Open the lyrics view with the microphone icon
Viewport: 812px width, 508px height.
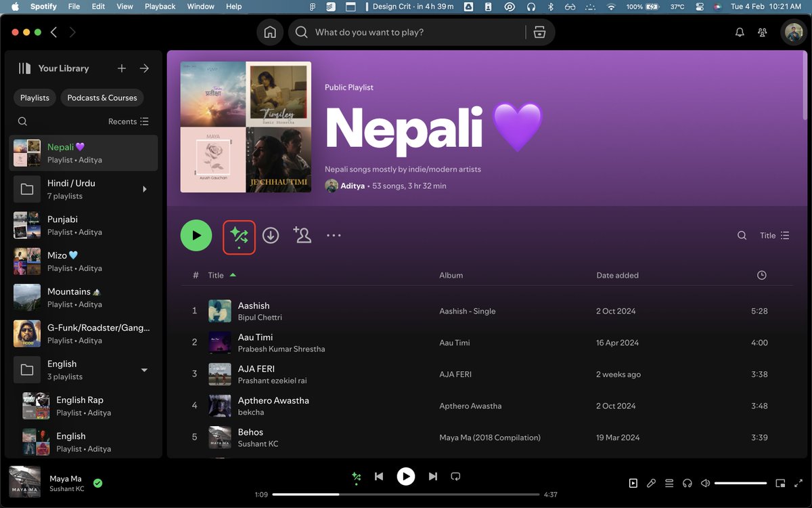(x=651, y=483)
